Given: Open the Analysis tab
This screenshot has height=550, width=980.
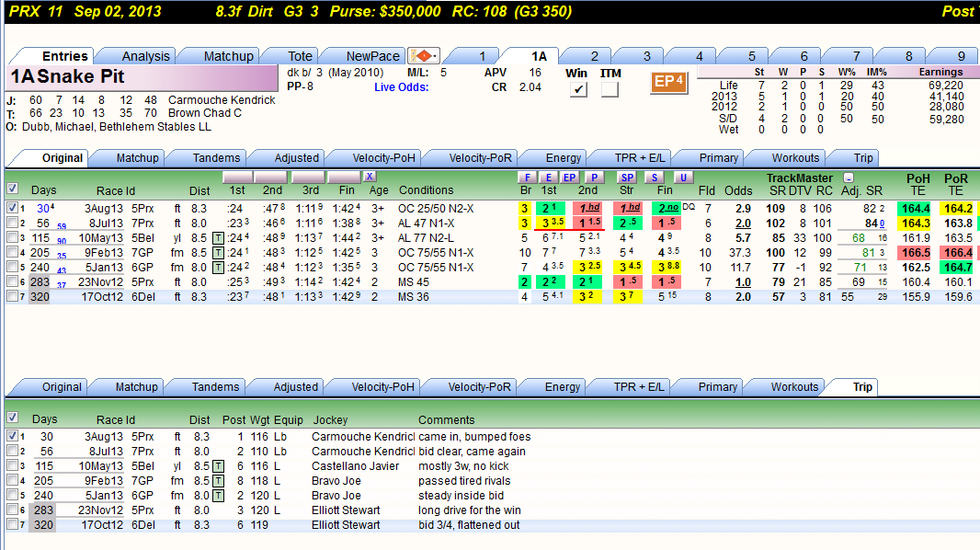Looking at the screenshot, I should (145, 56).
